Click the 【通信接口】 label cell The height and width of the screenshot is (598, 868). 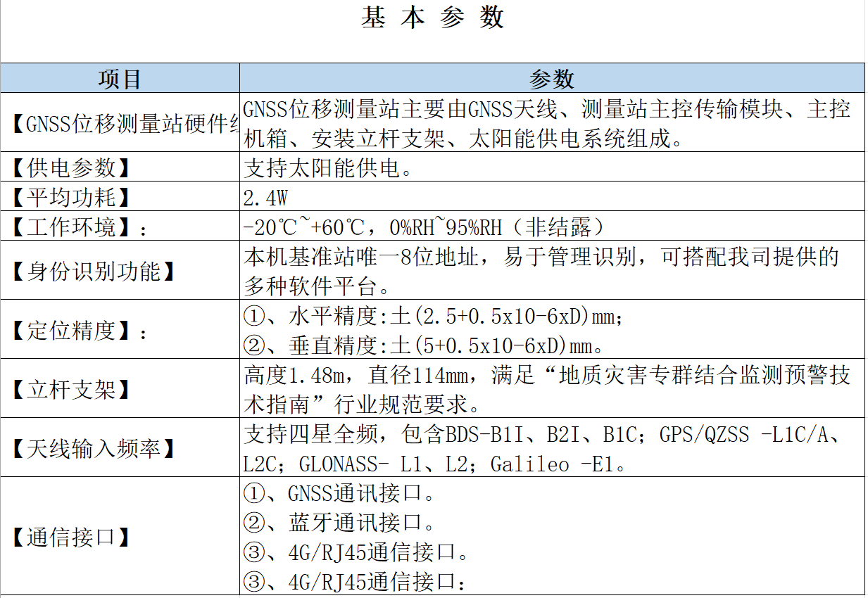click(120, 537)
